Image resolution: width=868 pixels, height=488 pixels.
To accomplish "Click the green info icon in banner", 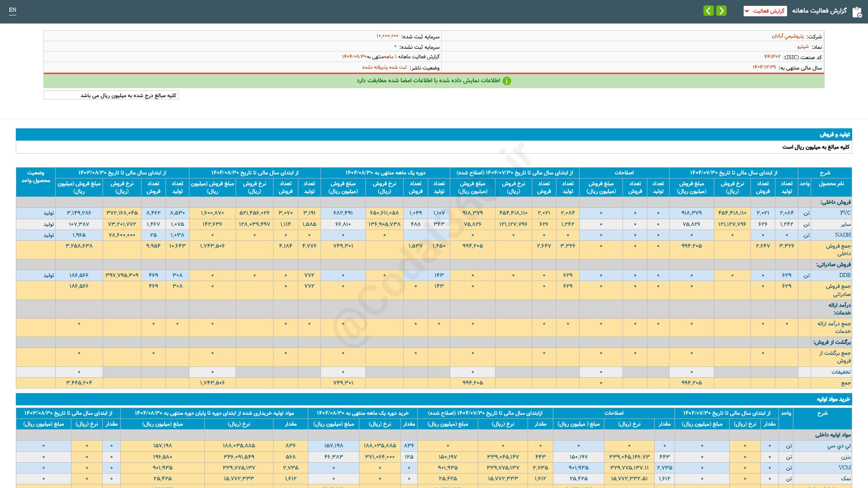I will [507, 81].
